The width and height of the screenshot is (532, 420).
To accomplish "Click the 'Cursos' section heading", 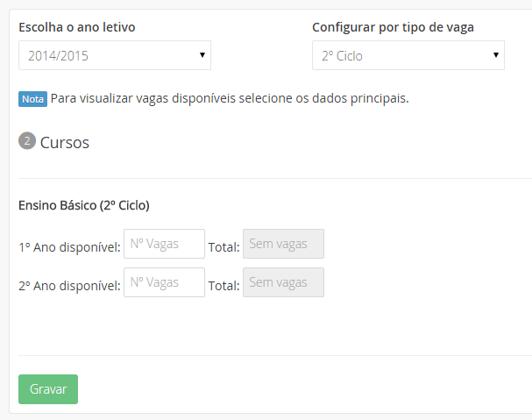I will (x=65, y=142).
